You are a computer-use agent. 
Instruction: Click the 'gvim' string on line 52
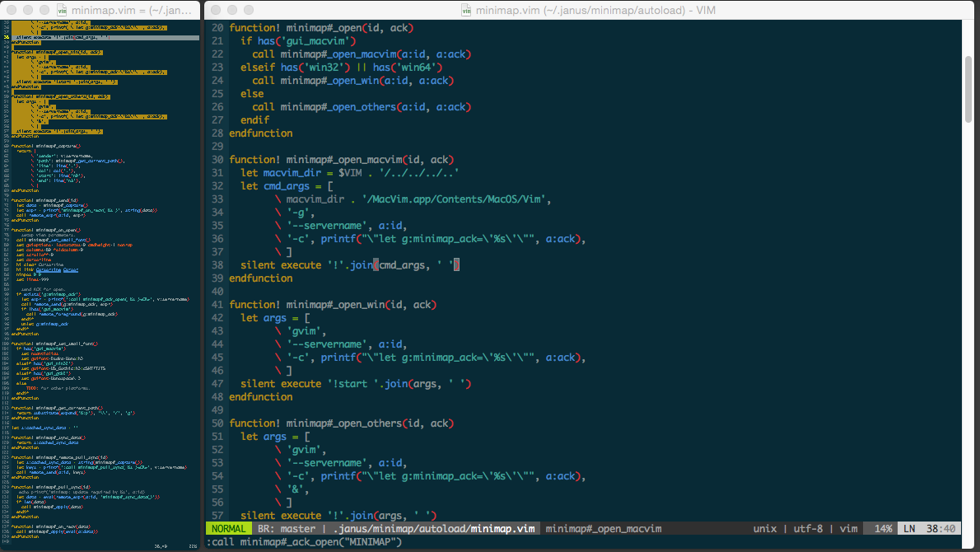pos(304,450)
